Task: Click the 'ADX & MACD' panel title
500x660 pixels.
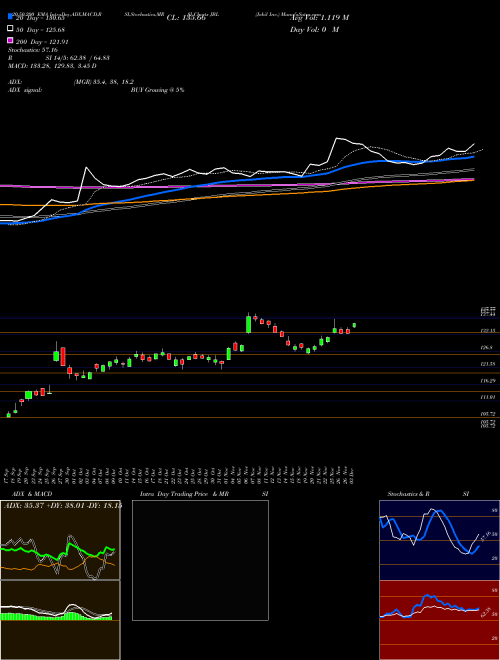Action: pyautogui.click(x=32, y=494)
